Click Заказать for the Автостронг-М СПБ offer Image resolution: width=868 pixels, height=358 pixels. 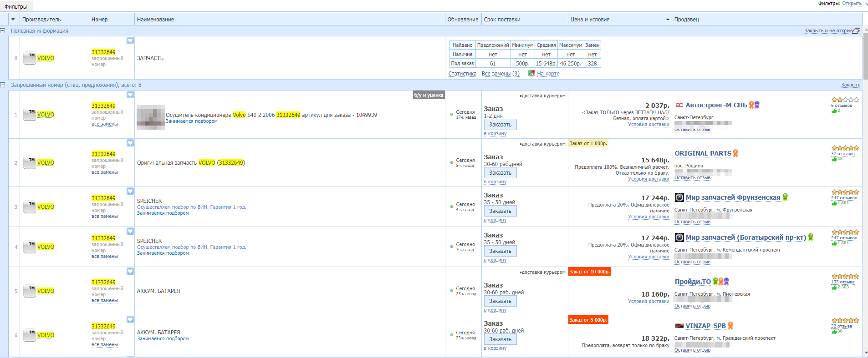[500, 125]
